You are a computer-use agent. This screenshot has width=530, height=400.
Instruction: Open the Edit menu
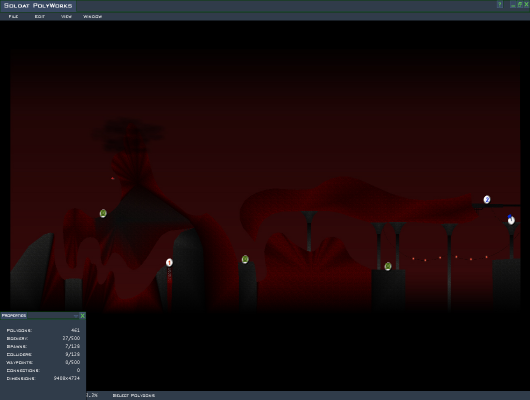[40, 17]
